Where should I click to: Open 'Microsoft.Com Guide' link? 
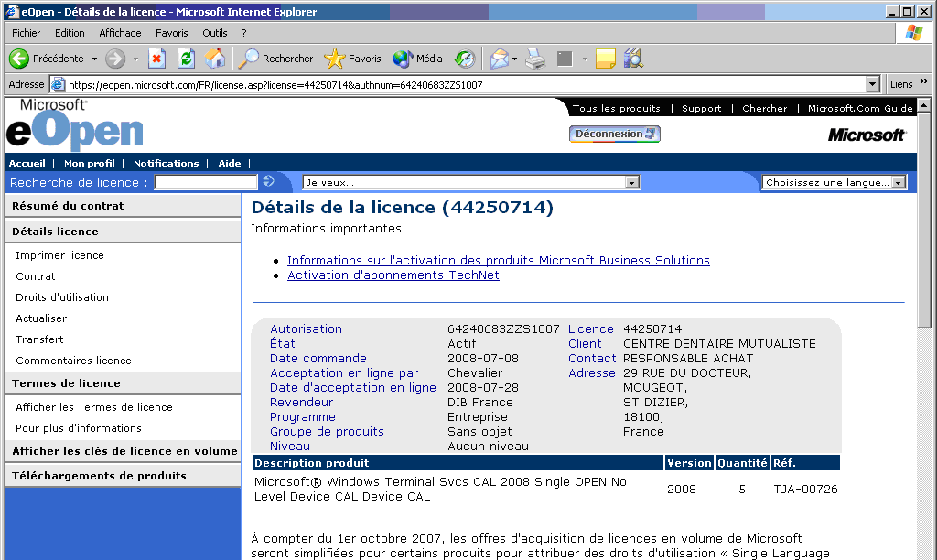click(x=860, y=108)
